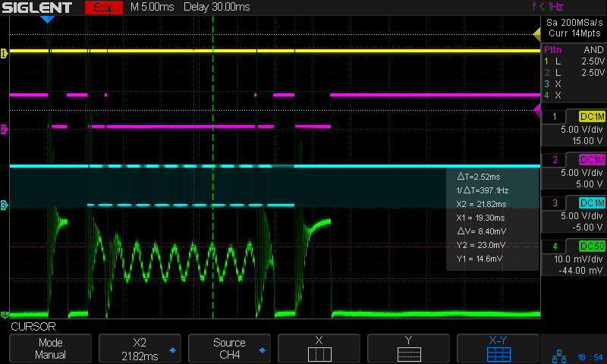Click the ΔV= 8.40mV readout

pyautogui.click(x=482, y=231)
